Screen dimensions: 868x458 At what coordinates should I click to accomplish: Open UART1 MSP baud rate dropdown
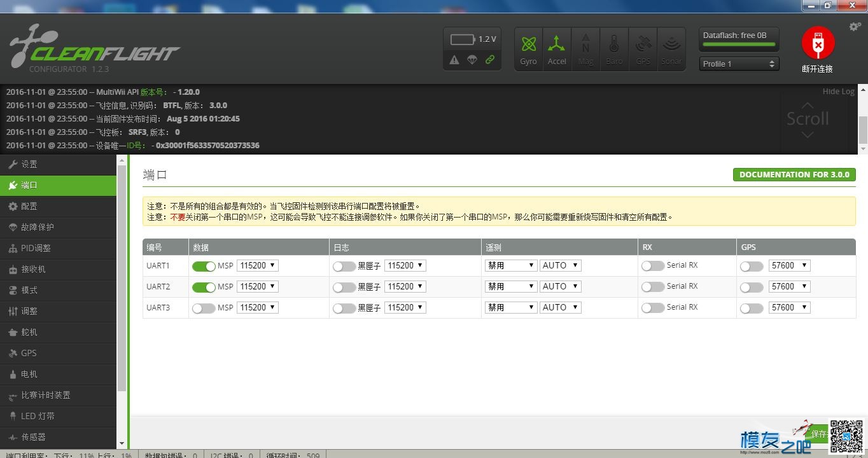pyautogui.click(x=258, y=266)
